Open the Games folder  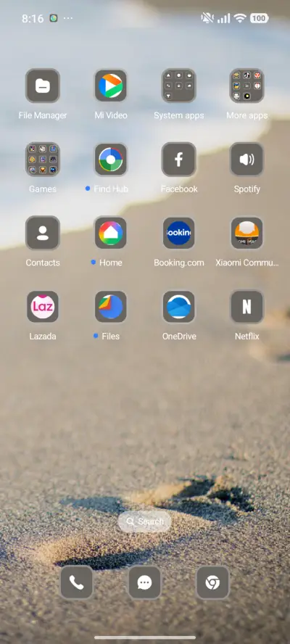pyautogui.click(x=43, y=160)
